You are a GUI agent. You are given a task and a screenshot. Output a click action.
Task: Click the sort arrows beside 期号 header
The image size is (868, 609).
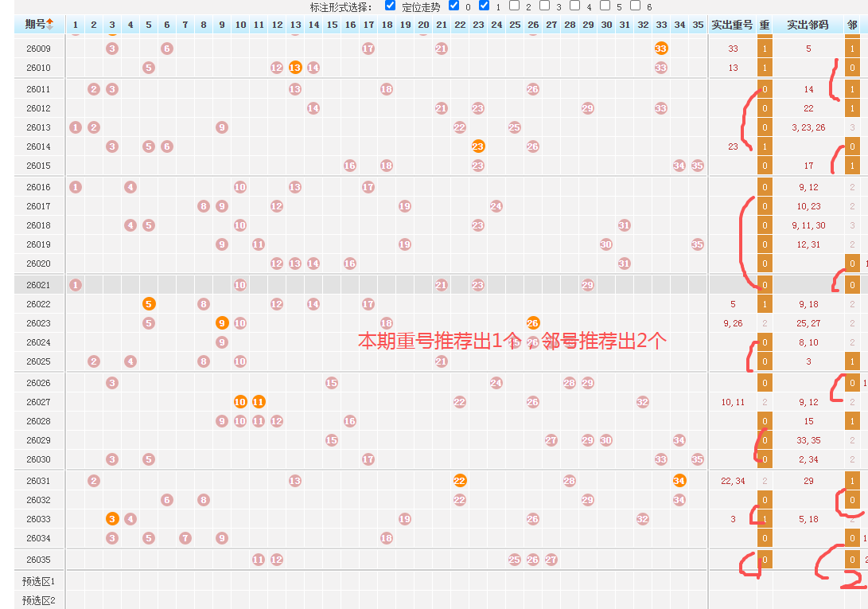(50, 25)
